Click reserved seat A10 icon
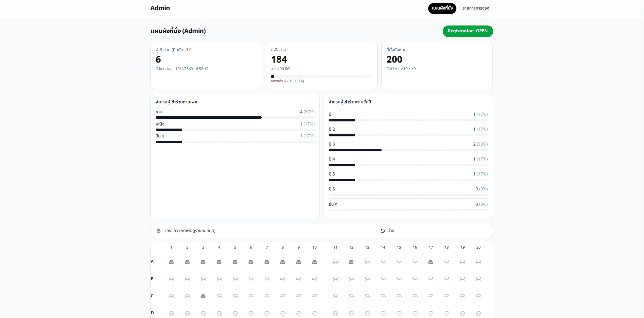644x318 pixels. [x=315, y=262]
